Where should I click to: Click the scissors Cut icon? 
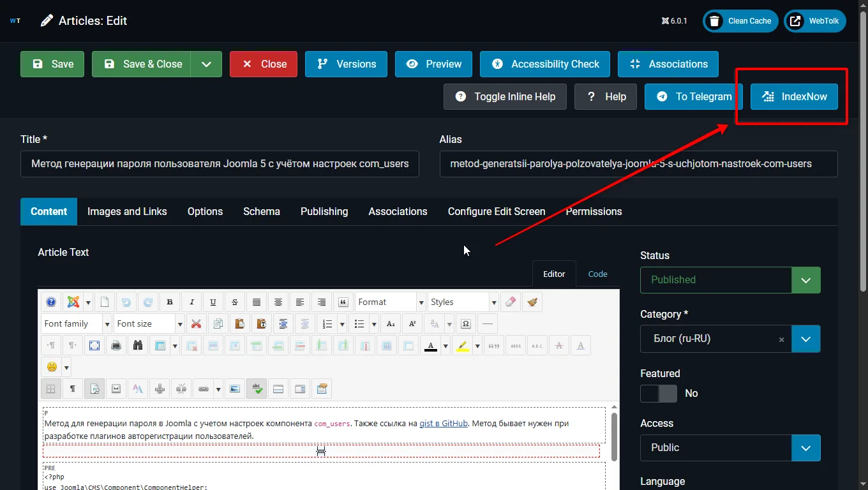coord(197,324)
